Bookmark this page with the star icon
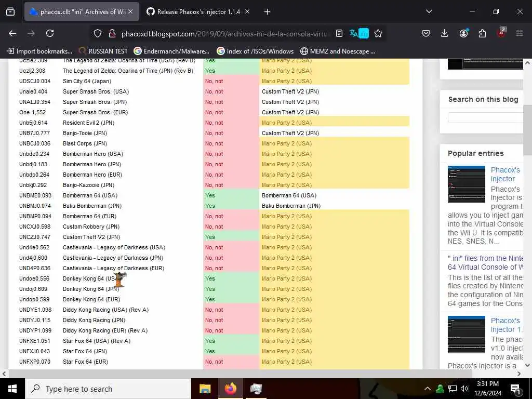Screen dimensions: 532x399 [x=378, y=33]
